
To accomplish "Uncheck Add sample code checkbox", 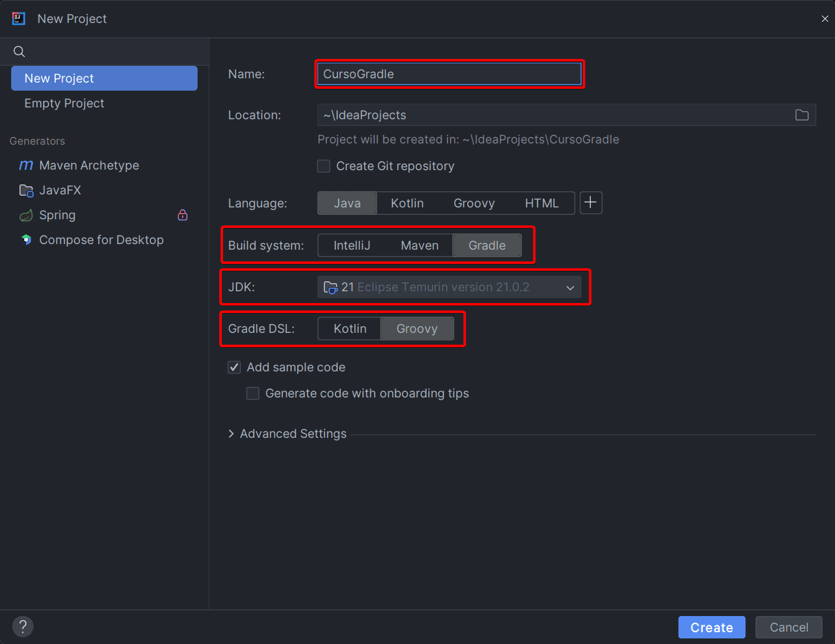I will [x=234, y=367].
